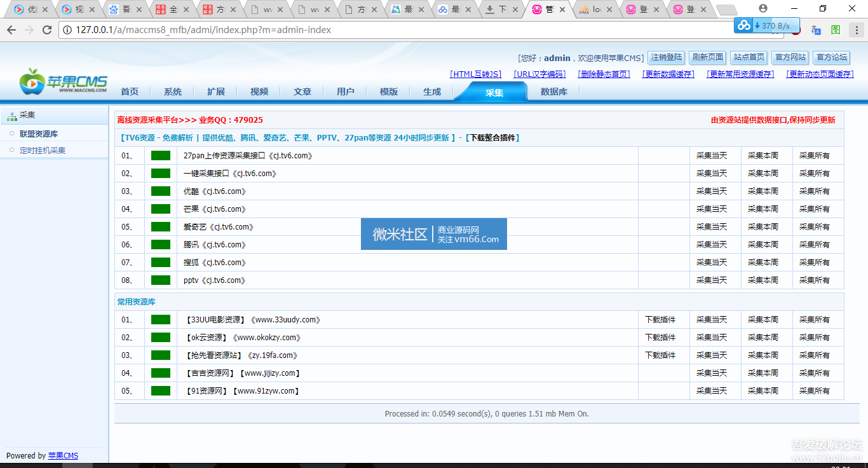Open the 视频 menu

[x=259, y=92]
